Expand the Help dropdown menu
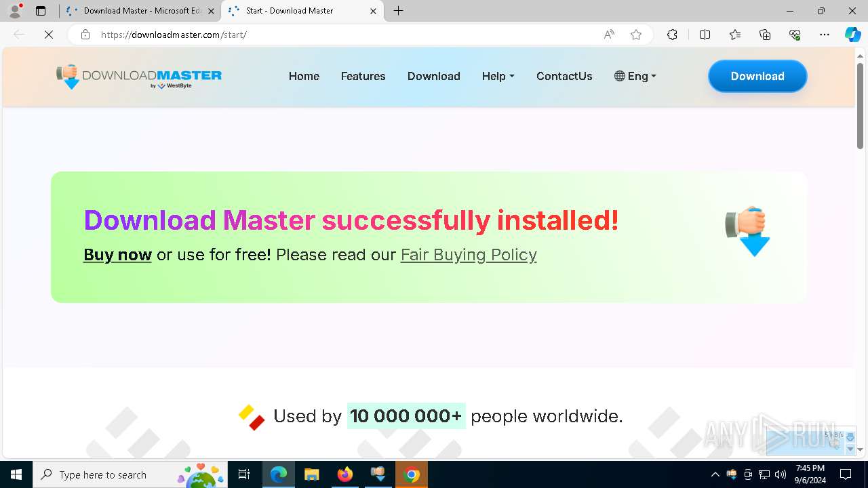868x488 pixels. pyautogui.click(x=498, y=76)
